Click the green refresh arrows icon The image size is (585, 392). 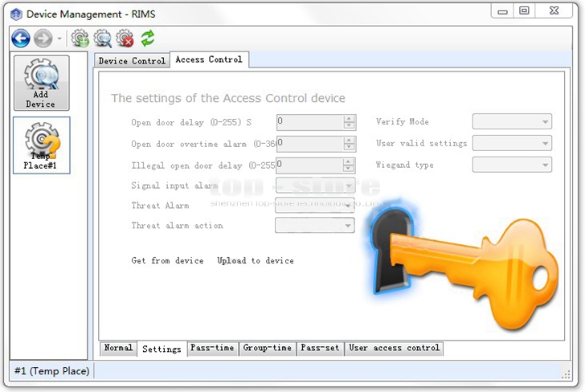[148, 38]
